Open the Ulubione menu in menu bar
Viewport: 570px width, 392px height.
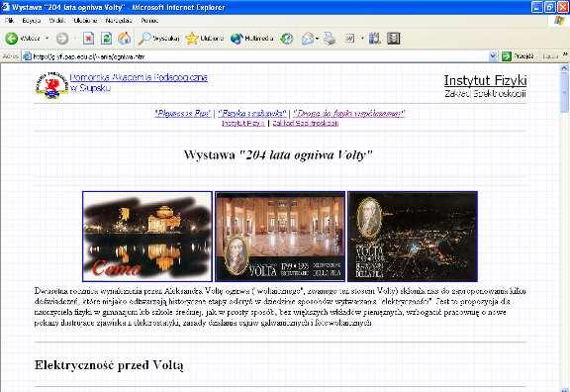click(85, 21)
